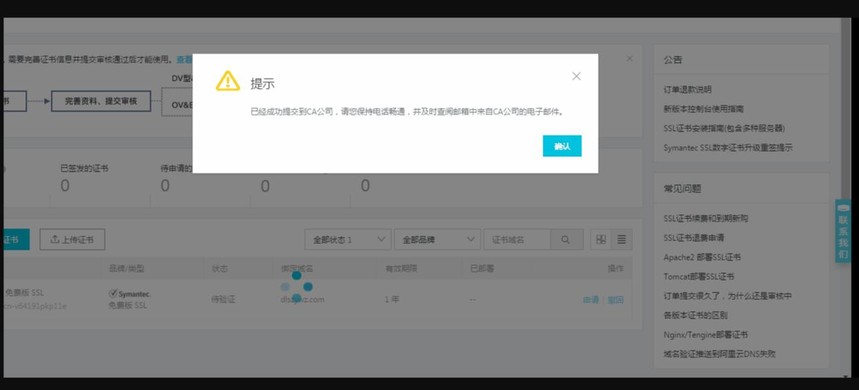Click the 状态 column header
This screenshot has height=390, width=859.
tap(220, 269)
